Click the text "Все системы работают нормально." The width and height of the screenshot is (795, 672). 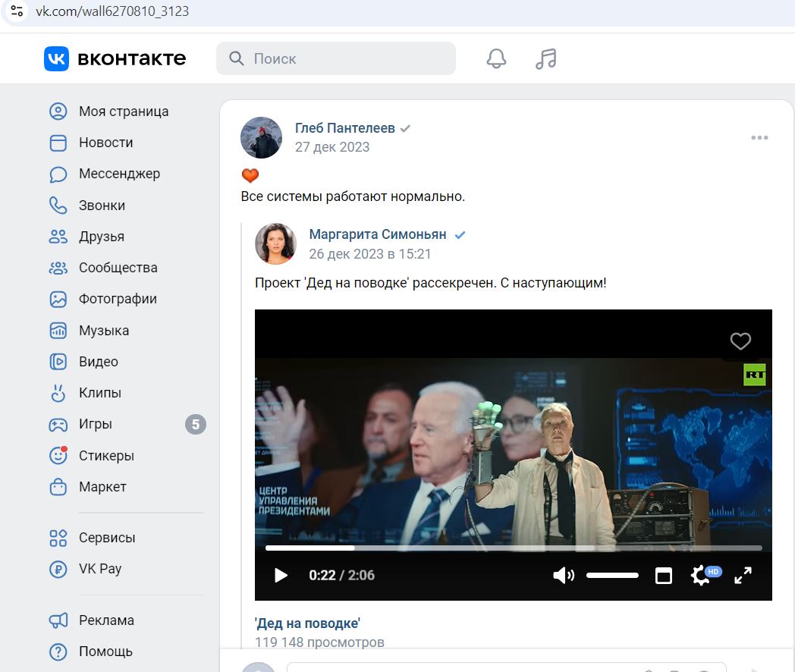[x=353, y=196]
